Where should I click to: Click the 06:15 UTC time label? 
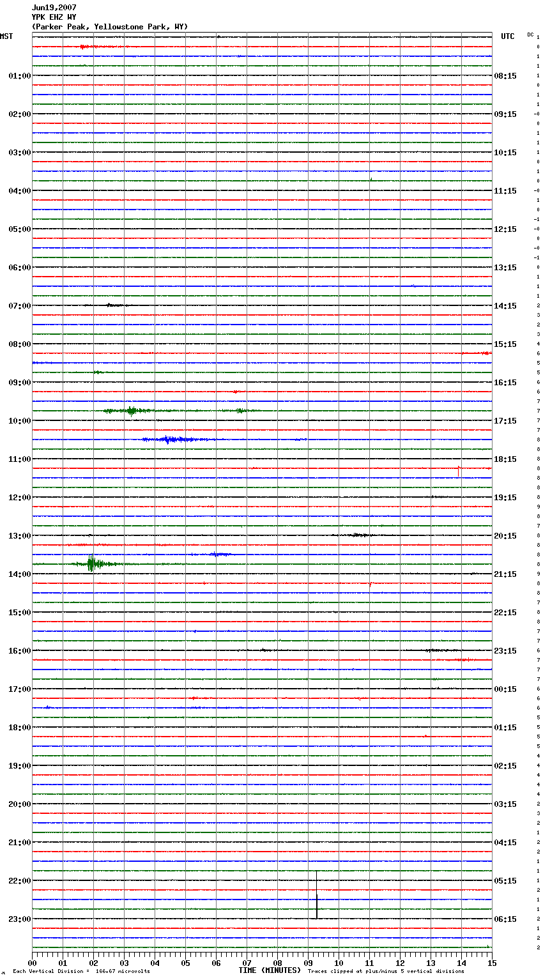(x=505, y=919)
